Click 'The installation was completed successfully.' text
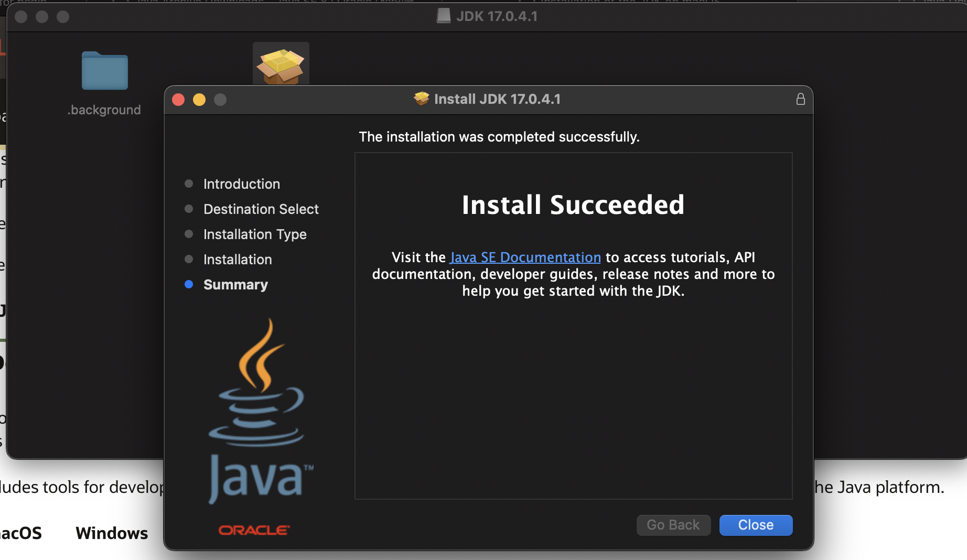This screenshot has width=967, height=560. (x=499, y=137)
